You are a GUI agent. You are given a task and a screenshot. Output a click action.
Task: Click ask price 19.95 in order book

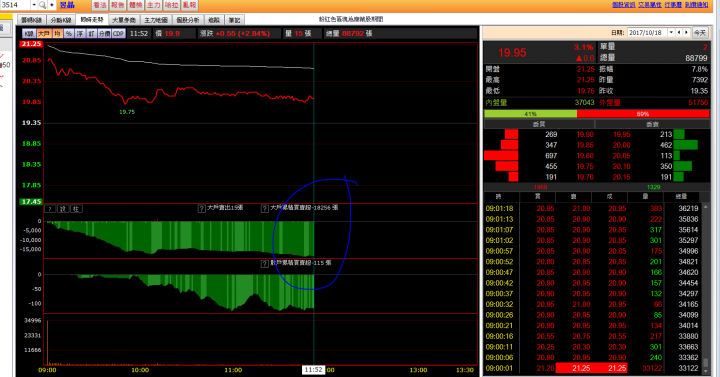622,135
